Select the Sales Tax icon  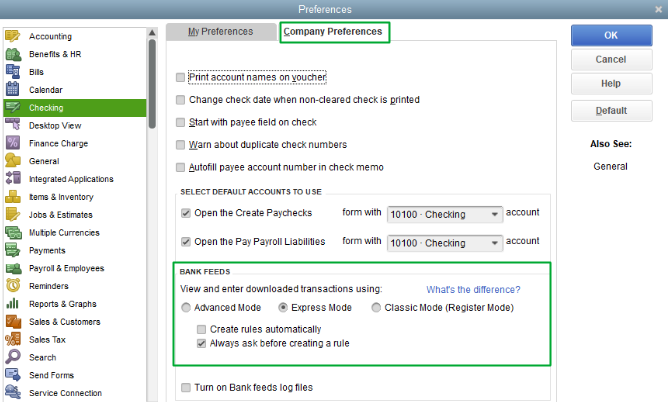pyautogui.click(x=13, y=339)
